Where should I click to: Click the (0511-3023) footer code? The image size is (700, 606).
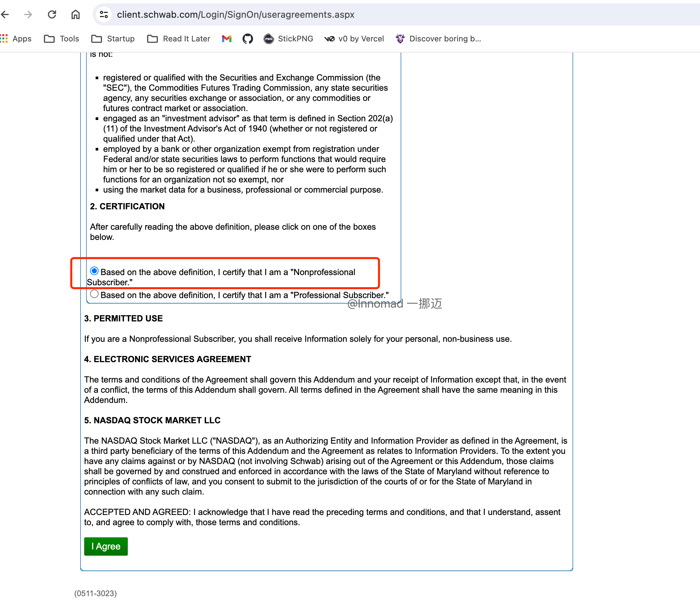(x=96, y=593)
